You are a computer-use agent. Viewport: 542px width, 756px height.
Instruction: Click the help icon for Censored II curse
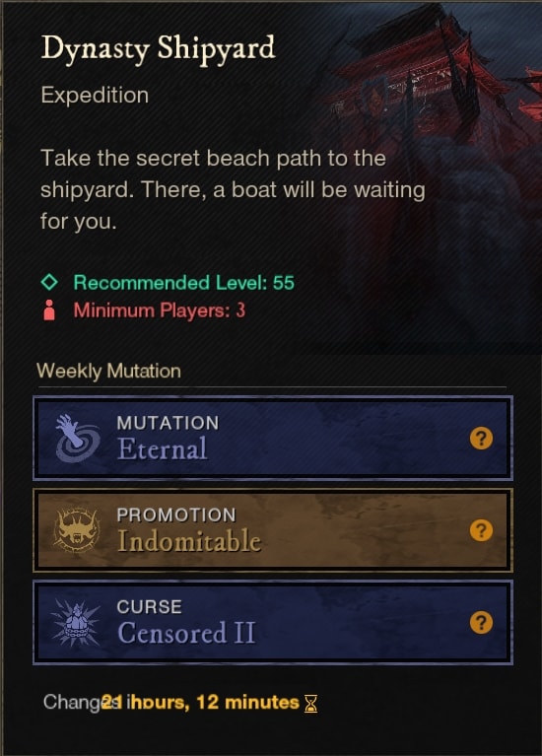point(481,623)
